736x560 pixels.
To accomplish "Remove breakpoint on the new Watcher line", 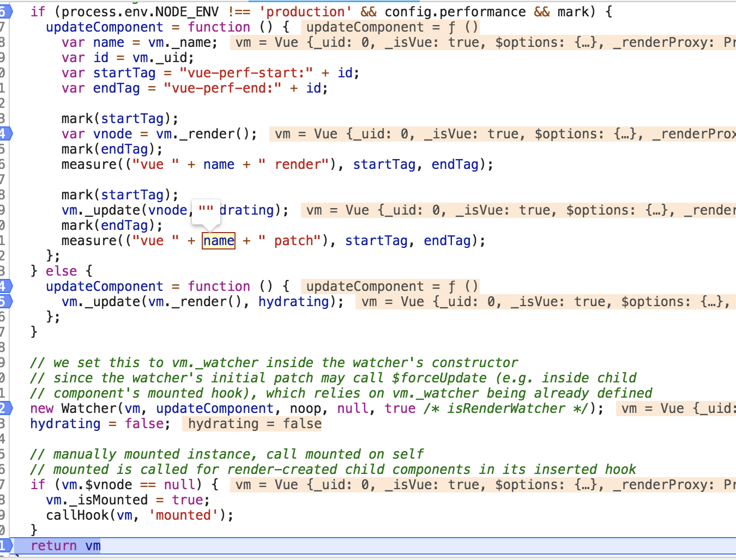I will (4, 408).
